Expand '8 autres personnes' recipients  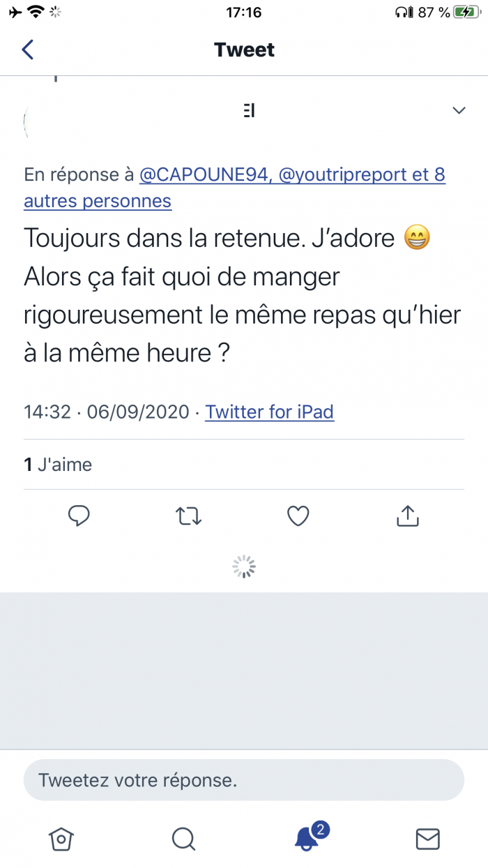[98, 201]
